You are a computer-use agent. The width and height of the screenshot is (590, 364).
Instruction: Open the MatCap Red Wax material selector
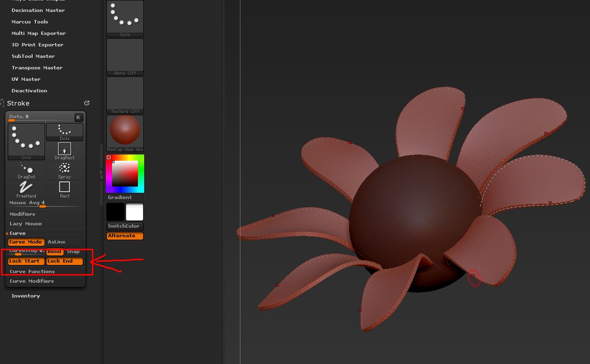coord(125,133)
